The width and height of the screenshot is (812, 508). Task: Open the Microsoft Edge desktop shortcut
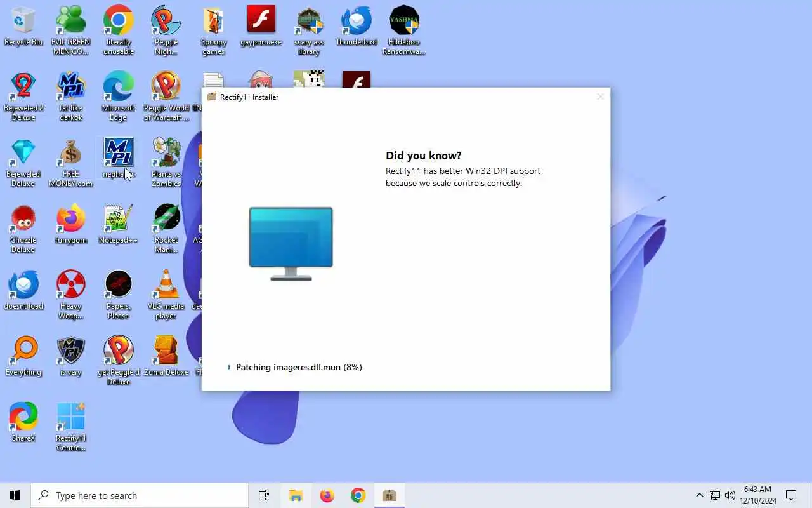coord(119,97)
